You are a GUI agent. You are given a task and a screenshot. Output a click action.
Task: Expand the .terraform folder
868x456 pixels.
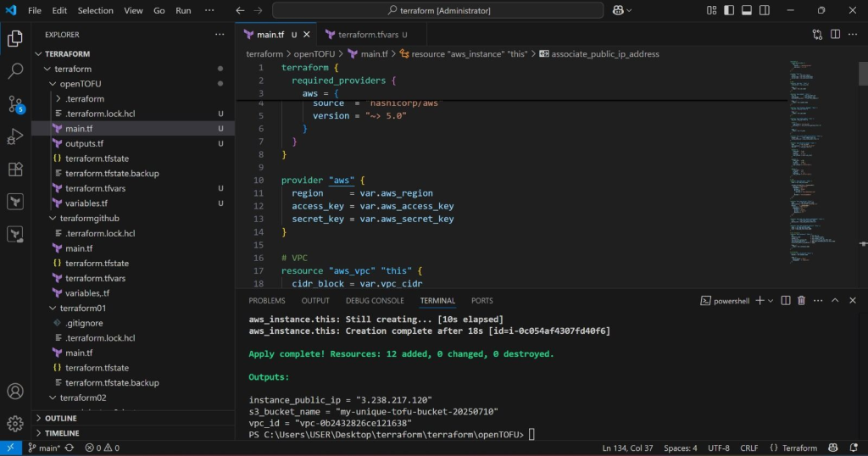tap(133, 98)
